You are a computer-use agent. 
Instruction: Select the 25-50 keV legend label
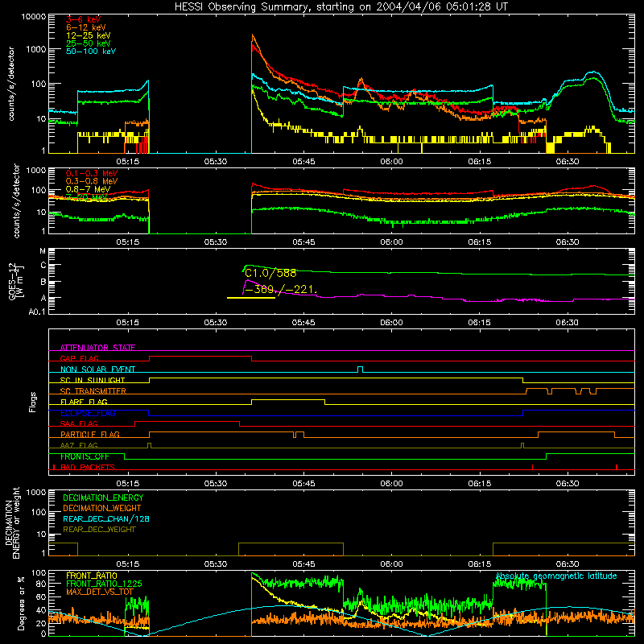point(88,43)
